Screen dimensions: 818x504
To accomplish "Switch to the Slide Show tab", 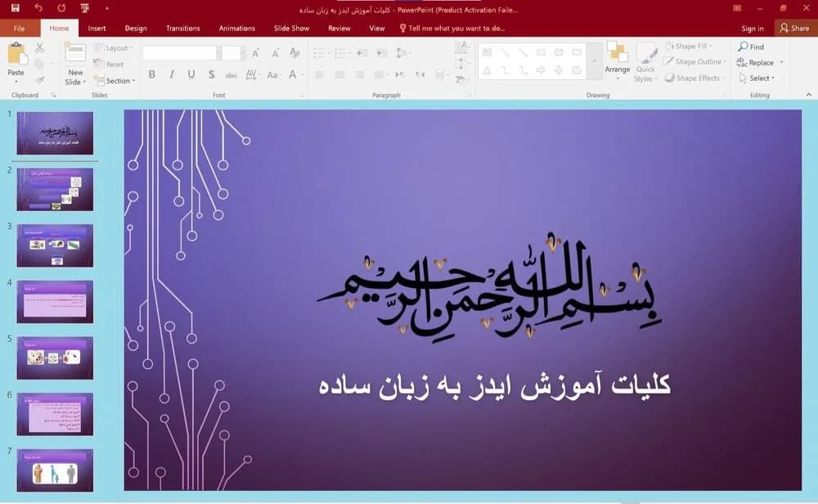I will 292,28.
